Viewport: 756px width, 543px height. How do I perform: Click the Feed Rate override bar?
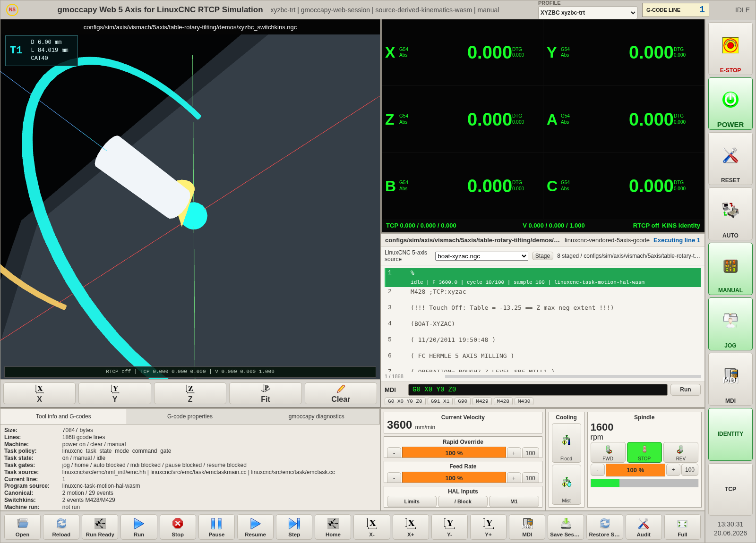click(x=454, y=478)
